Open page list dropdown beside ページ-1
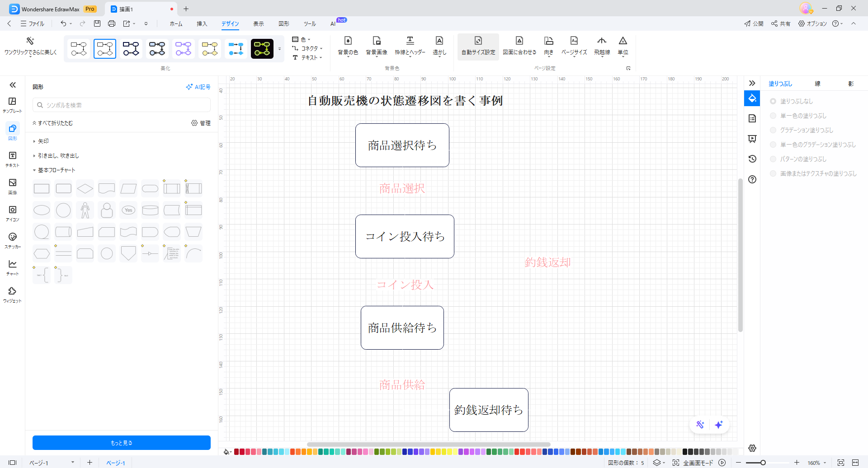868x468 pixels. 72,462
